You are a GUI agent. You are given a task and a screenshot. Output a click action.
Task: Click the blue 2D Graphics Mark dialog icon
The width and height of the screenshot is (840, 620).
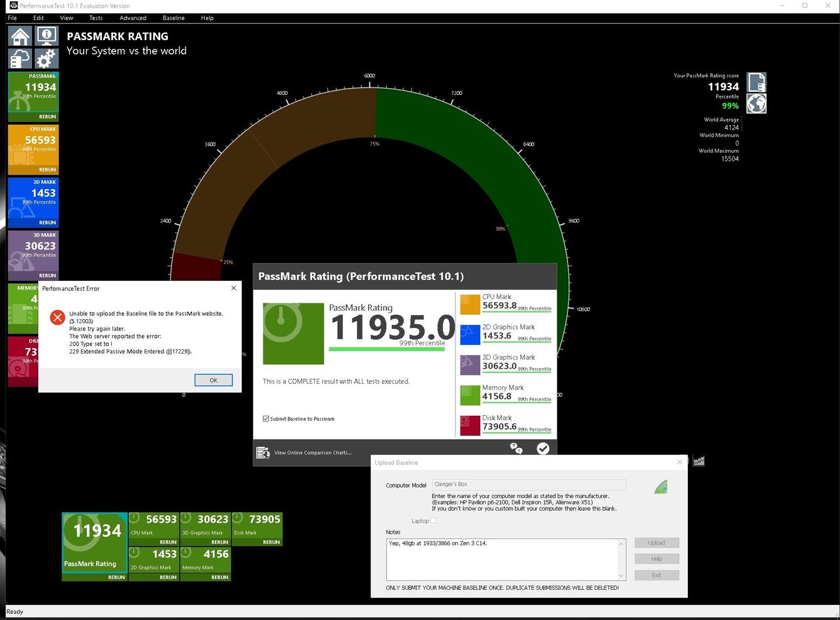pos(470,335)
